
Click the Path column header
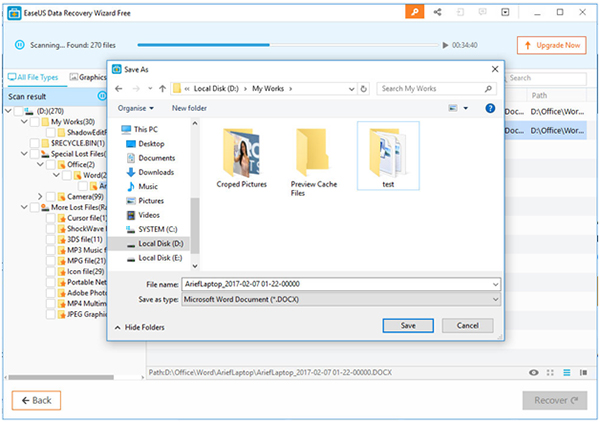pyautogui.click(x=557, y=96)
